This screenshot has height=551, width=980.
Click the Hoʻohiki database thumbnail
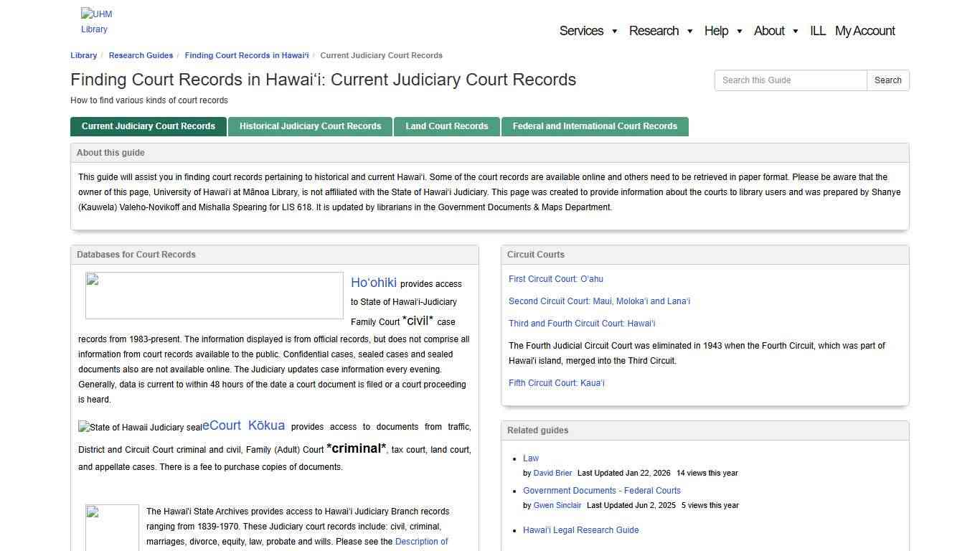tap(213, 295)
